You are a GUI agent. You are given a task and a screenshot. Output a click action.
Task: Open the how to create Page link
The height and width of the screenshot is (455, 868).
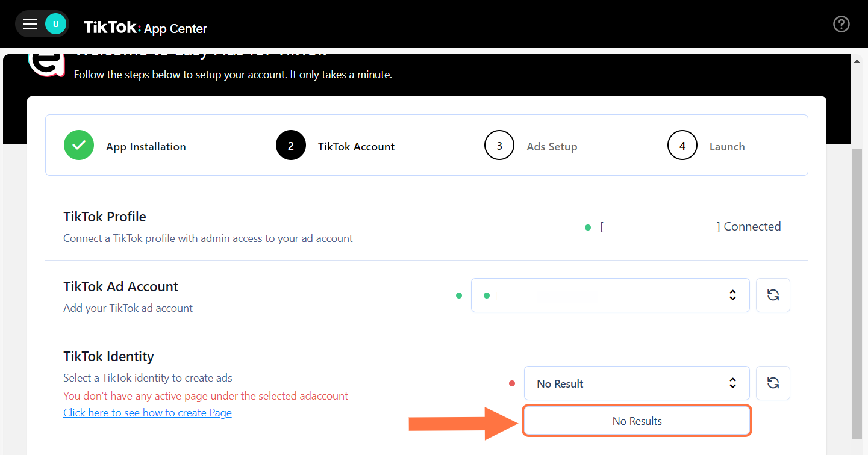[148, 413]
